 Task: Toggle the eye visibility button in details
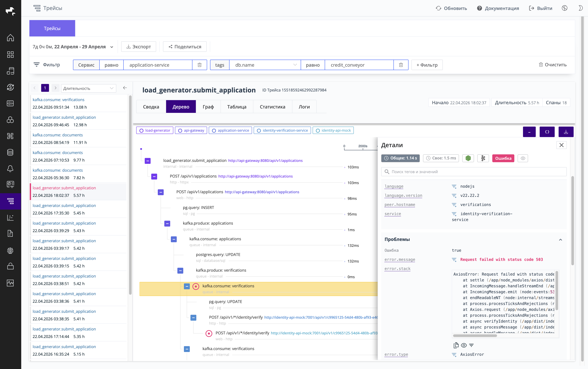[523, 158]
